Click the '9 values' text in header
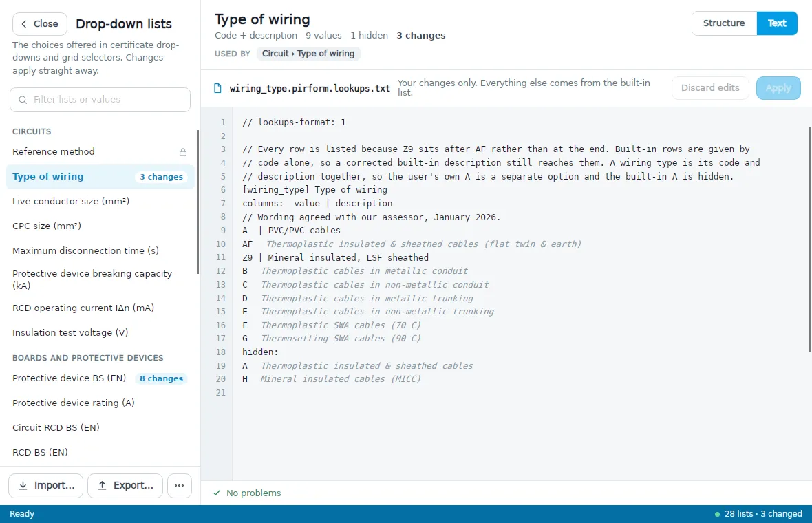812x523 pixels. 323,36
